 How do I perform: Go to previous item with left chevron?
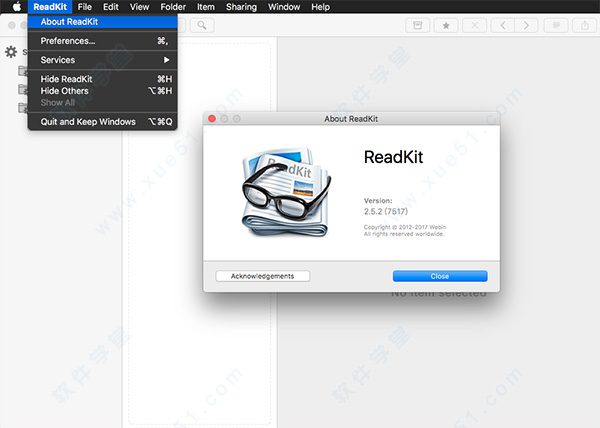click(x=503, y=25)
